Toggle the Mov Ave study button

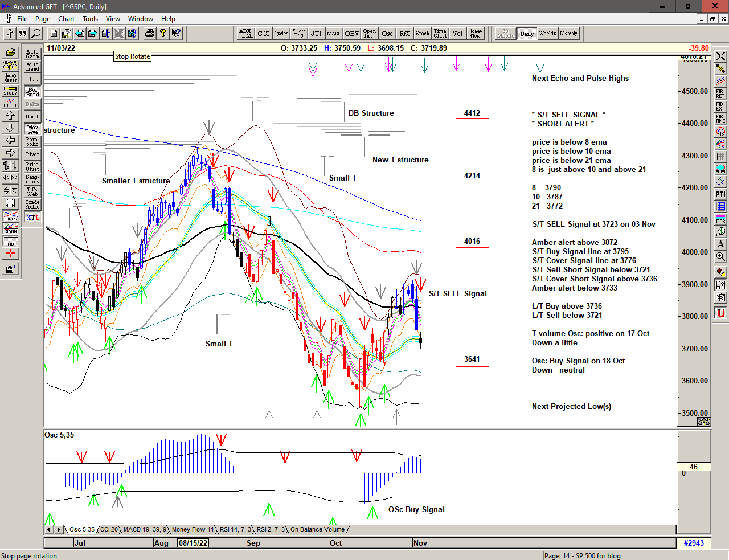point(32,129)
